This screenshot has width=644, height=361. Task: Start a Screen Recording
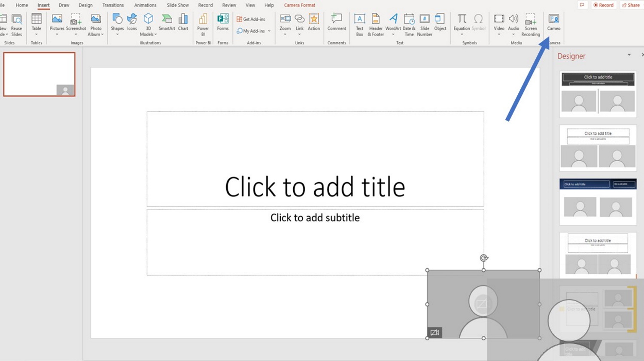click(531, 24)
